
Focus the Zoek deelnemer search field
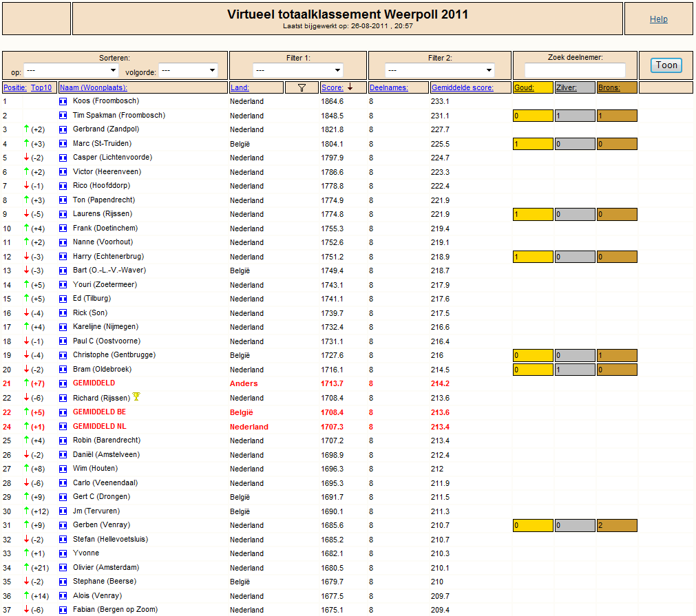point(575,70)
